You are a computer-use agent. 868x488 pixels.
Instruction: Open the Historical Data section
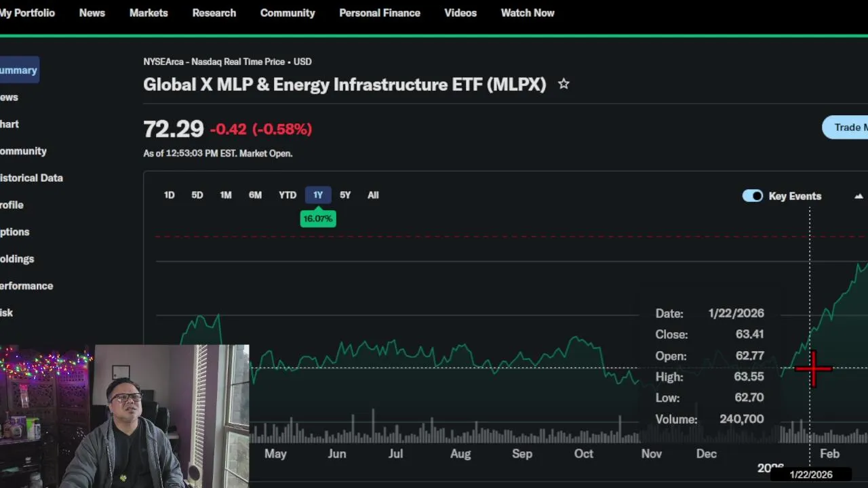pyautogui.click(x=31, y=178)
